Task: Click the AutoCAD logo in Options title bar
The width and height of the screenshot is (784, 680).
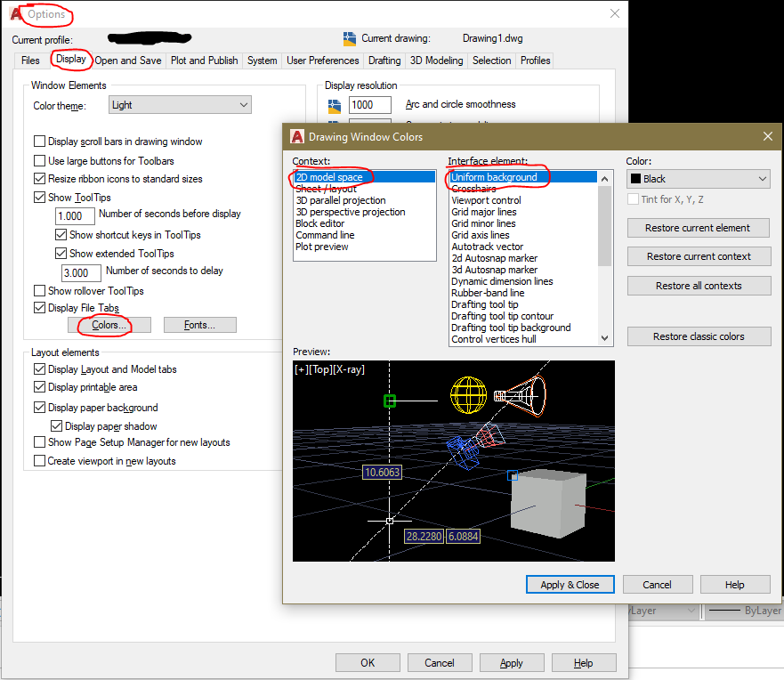Action: [16, 14]
